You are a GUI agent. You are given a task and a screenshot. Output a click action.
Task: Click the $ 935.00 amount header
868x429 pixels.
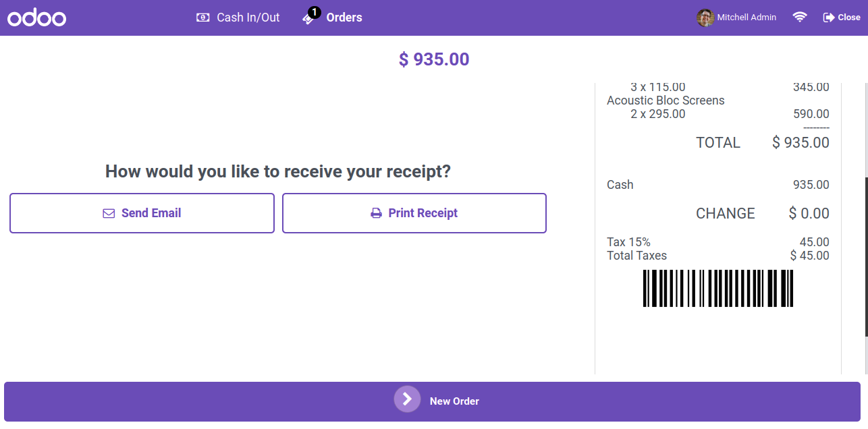tap(434, 59)
